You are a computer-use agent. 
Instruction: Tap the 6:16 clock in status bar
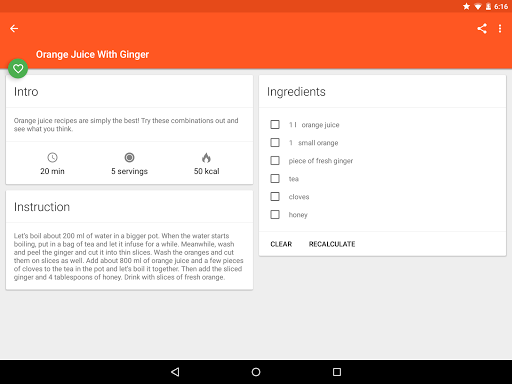pos(501,6)
